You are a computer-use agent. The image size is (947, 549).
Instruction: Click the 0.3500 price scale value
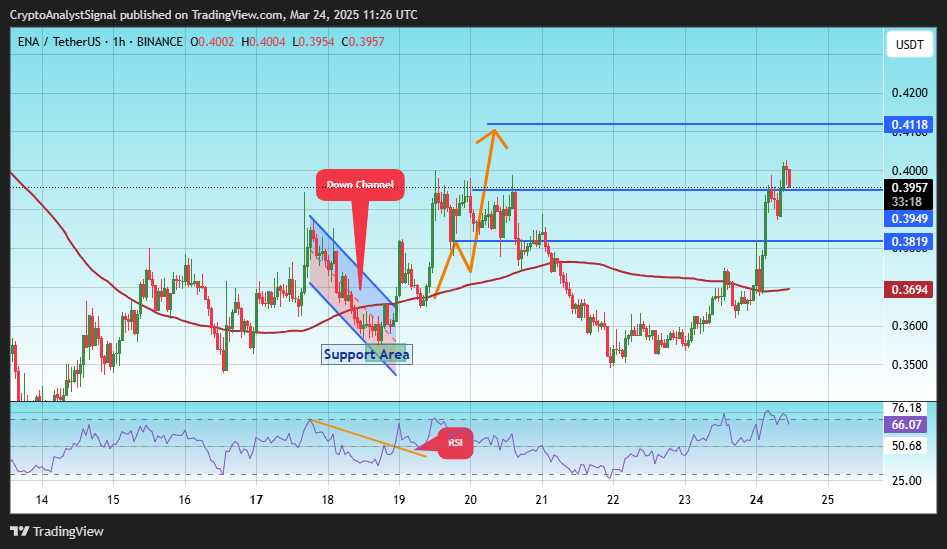tap(910, 365)
